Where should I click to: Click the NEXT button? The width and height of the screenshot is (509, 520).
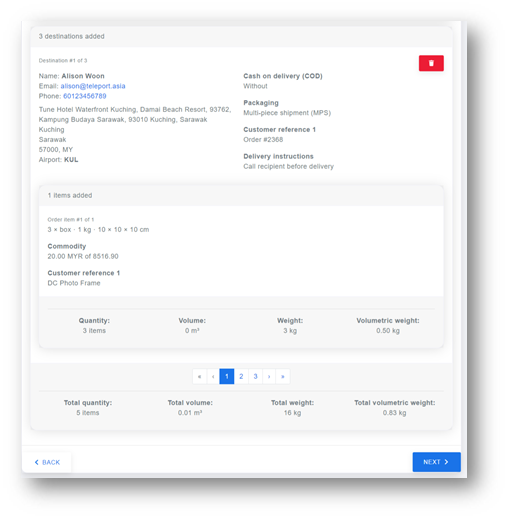pos(436,462)
